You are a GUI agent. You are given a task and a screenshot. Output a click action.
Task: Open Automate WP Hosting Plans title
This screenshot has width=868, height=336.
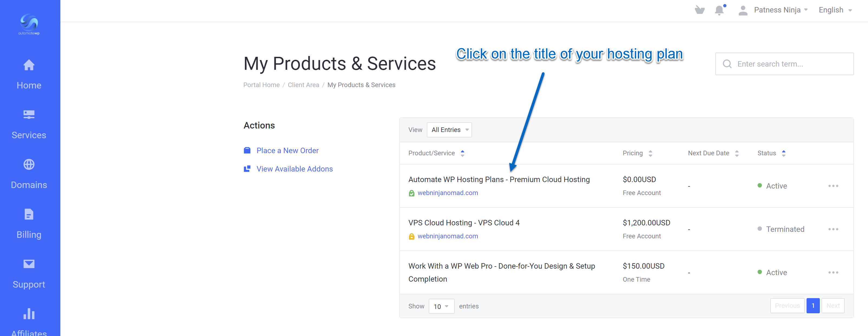(499, 179)
